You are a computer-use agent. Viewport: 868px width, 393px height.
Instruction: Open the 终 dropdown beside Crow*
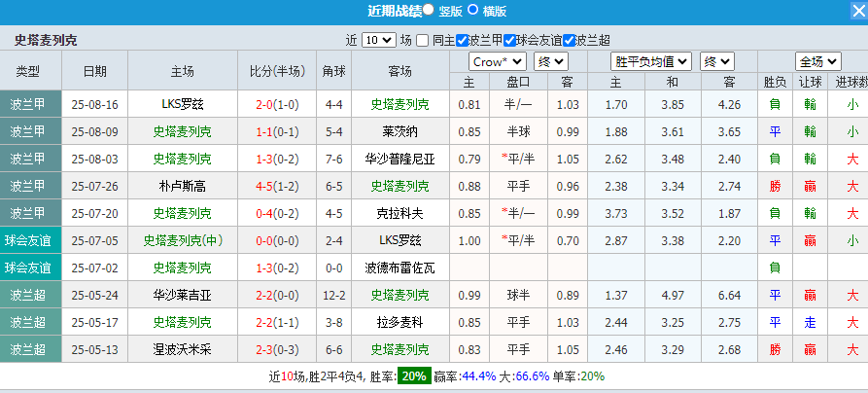coord(551,61)
